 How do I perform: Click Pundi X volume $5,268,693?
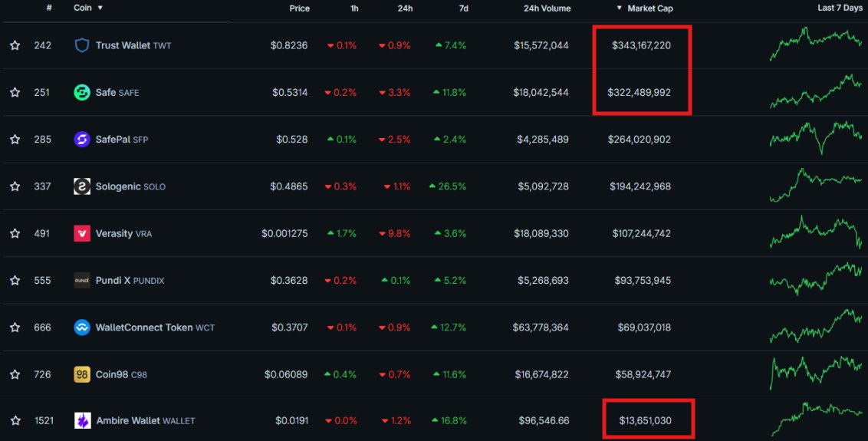click(x=543, y=281)
